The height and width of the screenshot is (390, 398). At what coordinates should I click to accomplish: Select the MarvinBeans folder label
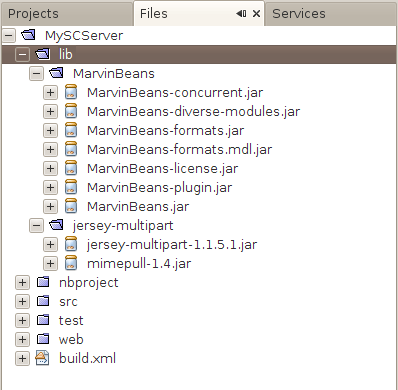click(114, 74)
